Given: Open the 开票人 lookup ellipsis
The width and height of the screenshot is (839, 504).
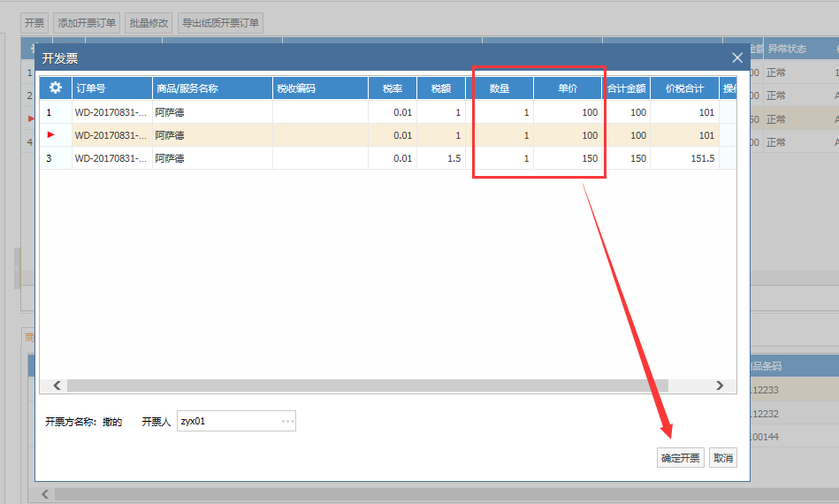Looking at the screenshot, I should pyautogui.click(x=287, y=421).
